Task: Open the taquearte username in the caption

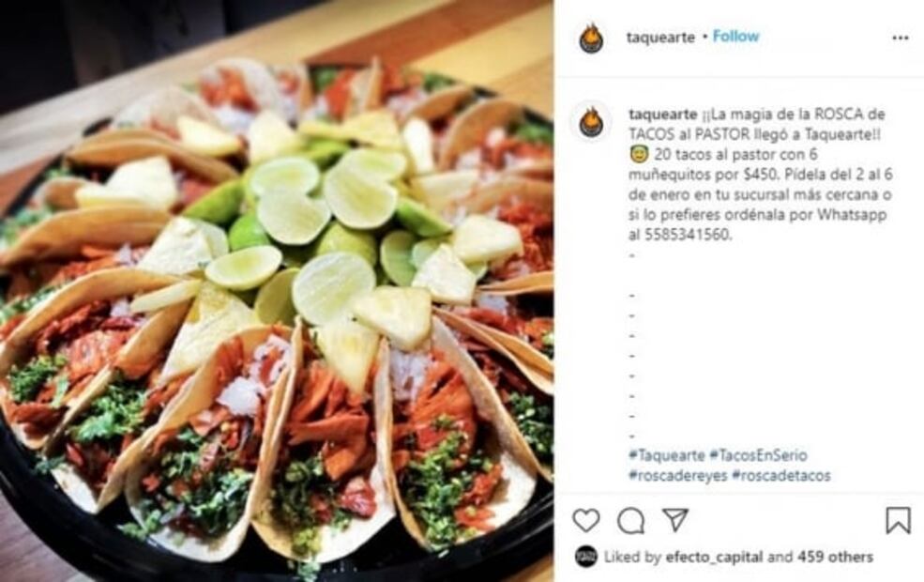Action: coord(663,114)
